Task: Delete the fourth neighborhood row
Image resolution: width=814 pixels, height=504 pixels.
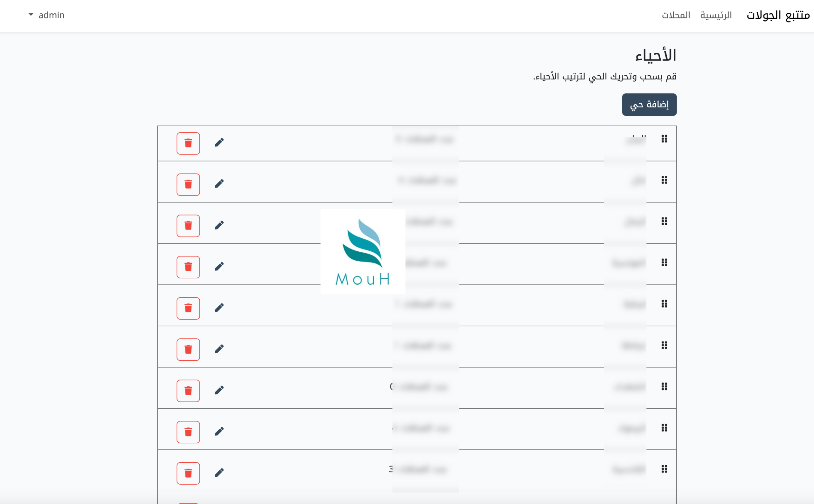Action: (x=188, y=267)
